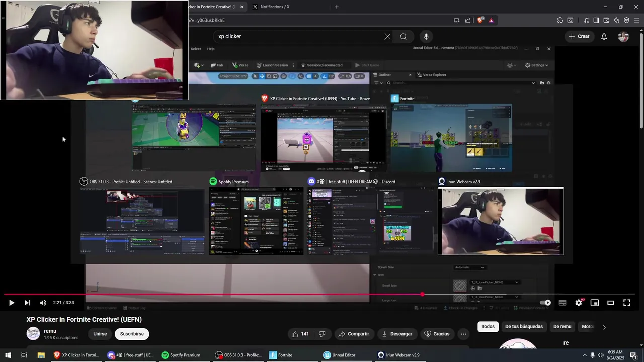Select the Todos filter chip
The height and width of the screenshot is (362, 644).
tap(488, 326)
